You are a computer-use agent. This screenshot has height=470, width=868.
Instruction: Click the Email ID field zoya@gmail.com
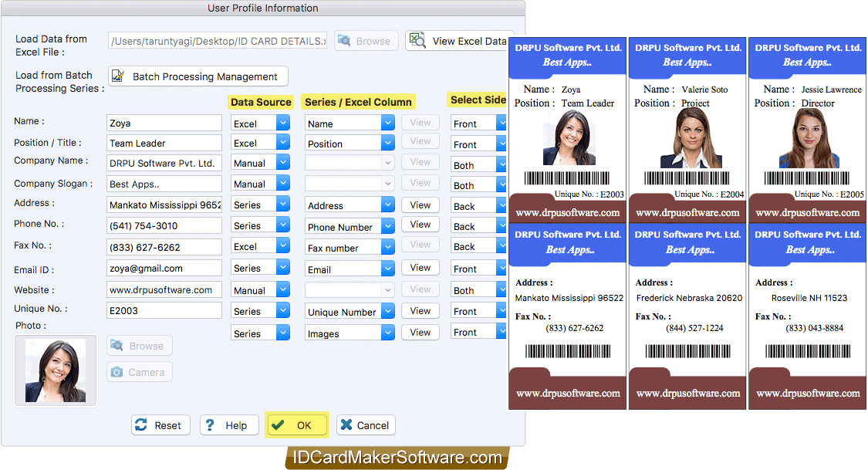coord(164,268)
